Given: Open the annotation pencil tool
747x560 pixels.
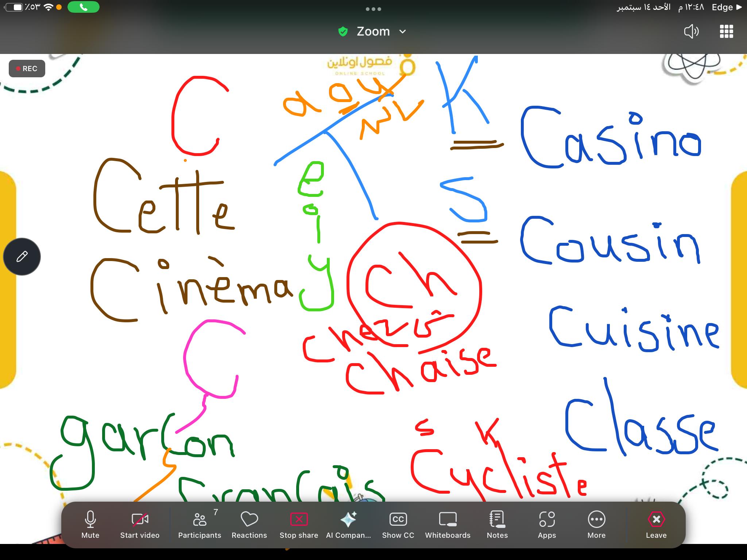Looking at the screenshot, I should click(x=22, y=257).
